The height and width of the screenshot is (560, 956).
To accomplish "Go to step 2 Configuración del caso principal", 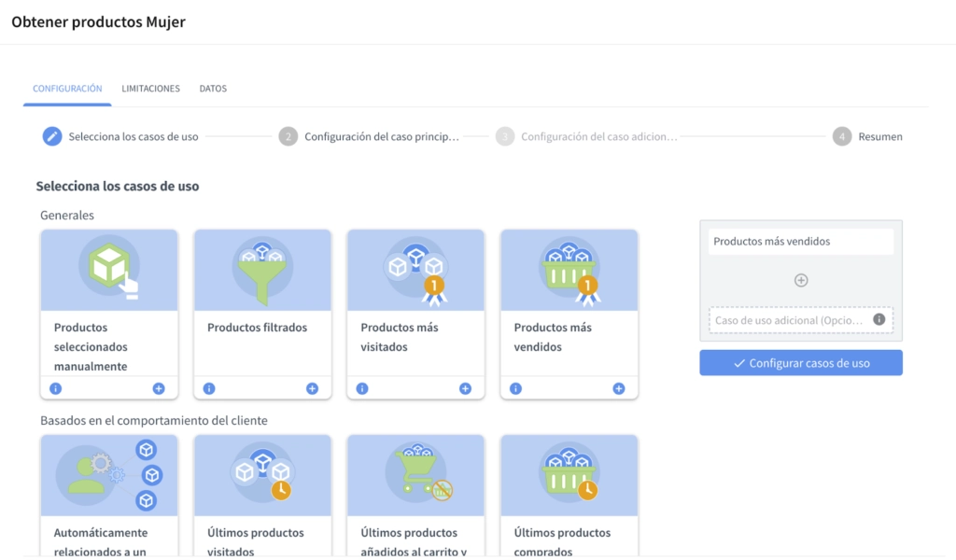I will (370, 136).
